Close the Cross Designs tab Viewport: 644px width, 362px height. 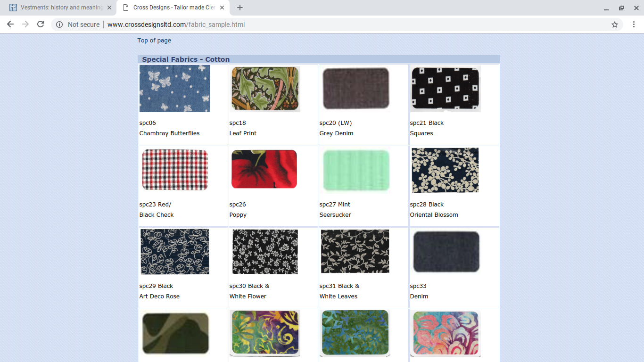(222, 8)
